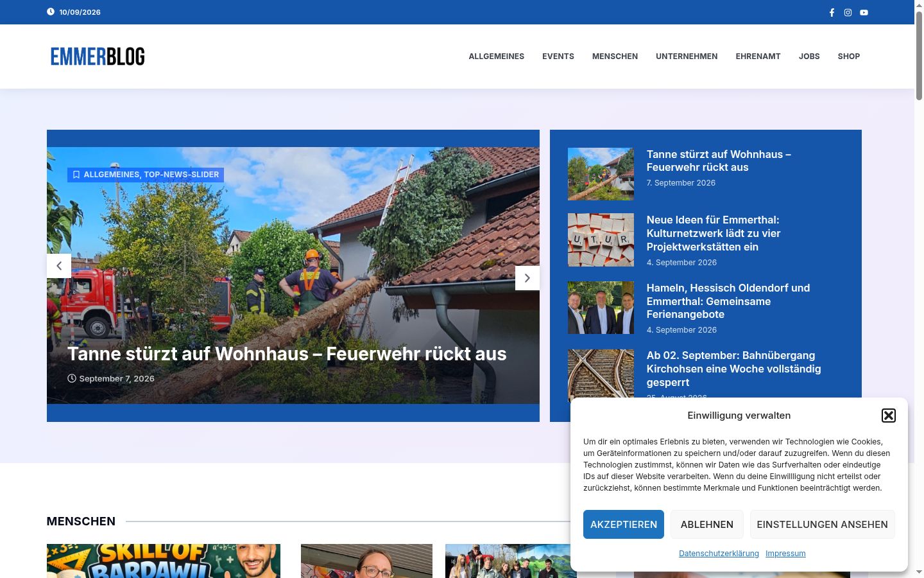Open the Skill of Bardawil thumbnail
The height and width of the screenshot is (578, 924).
[164, 561]
